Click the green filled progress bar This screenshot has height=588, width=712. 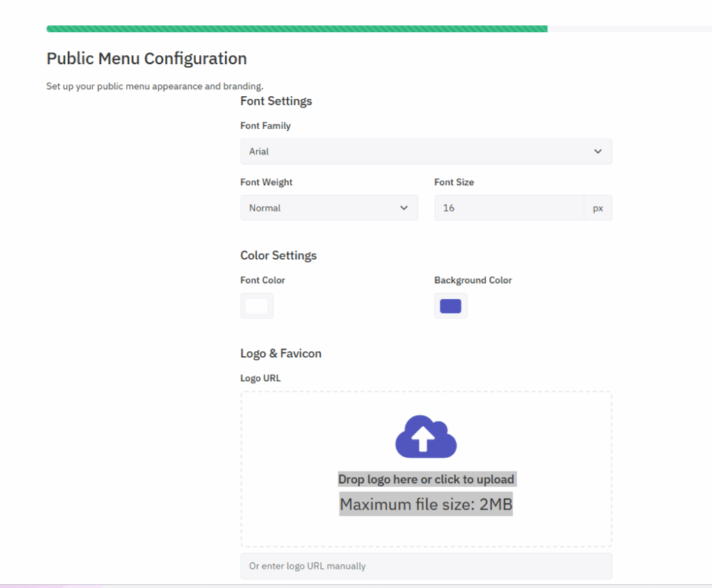296,29
